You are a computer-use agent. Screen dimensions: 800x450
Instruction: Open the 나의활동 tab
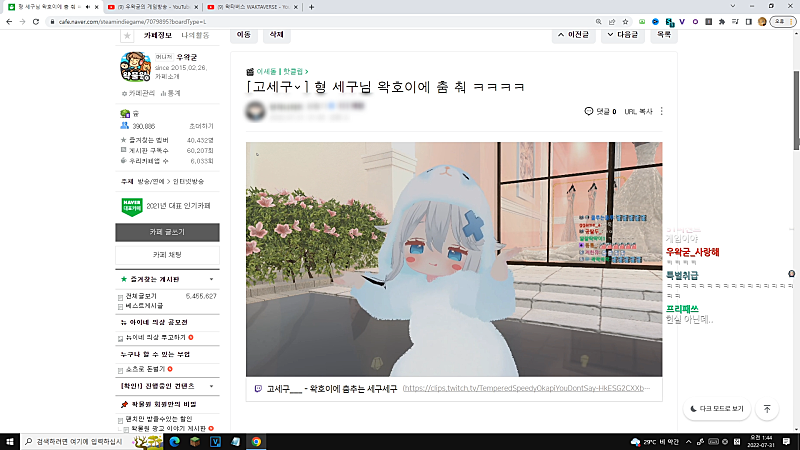tap(195, 35)
